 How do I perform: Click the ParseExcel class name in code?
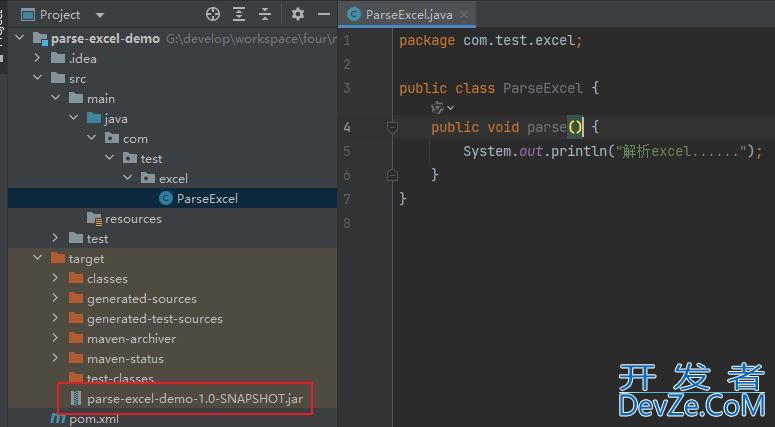click(543, 88)
